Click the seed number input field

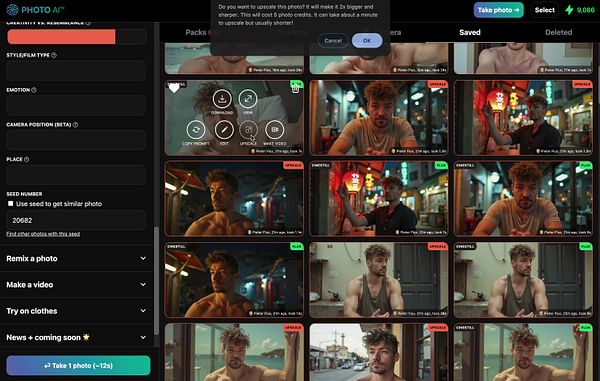click(76, 220)
